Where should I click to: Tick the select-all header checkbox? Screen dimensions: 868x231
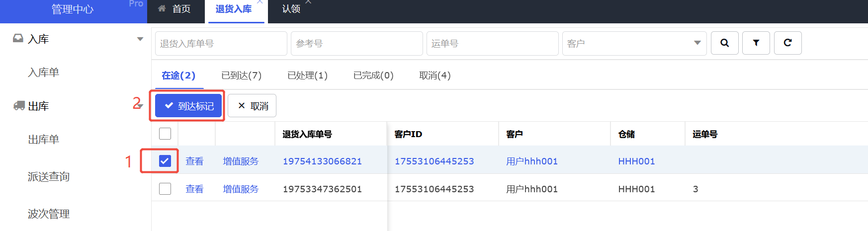coord(165,134)
